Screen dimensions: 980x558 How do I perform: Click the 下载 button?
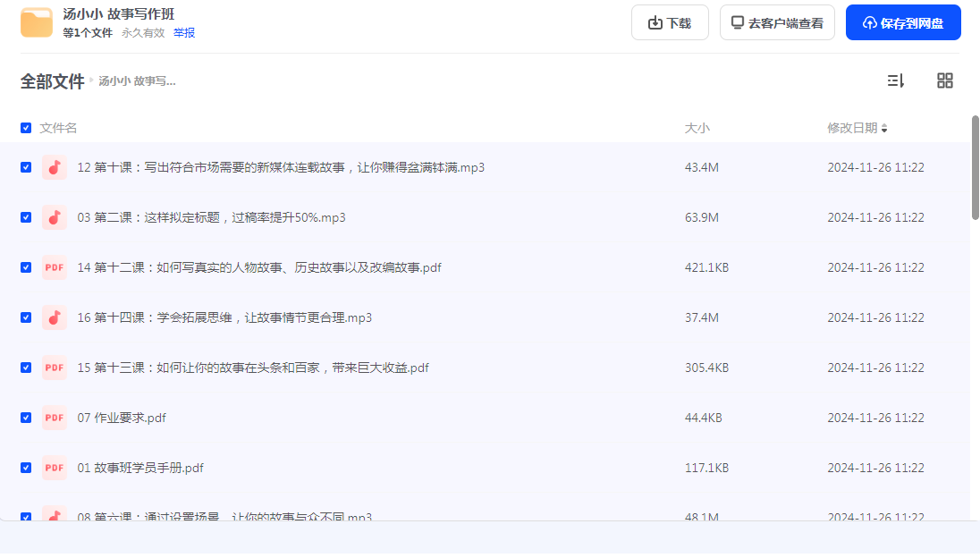coord(670,23)
